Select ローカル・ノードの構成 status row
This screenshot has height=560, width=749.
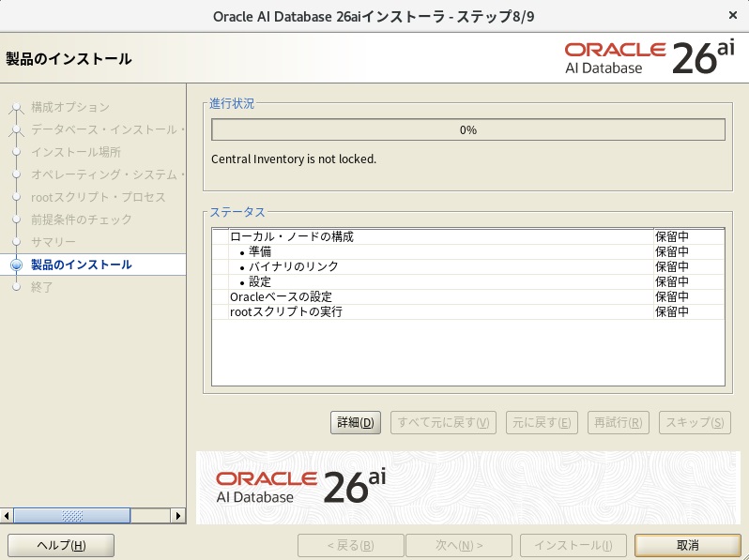(x=468, y=236)
